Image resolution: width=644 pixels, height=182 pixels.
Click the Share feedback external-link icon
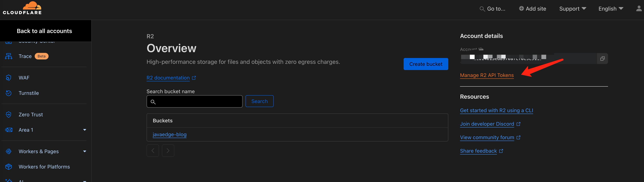[x=501, y=151]
